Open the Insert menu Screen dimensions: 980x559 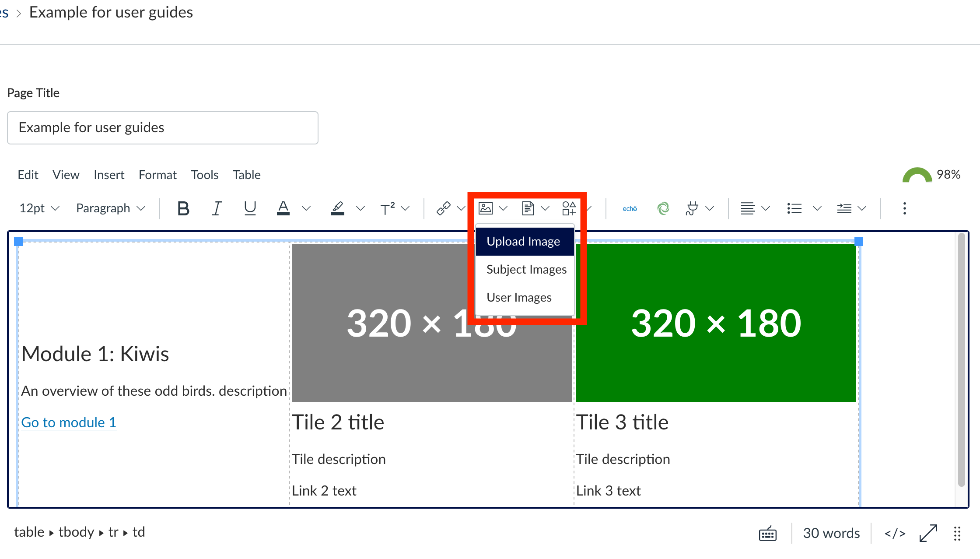tap(109, 175)
